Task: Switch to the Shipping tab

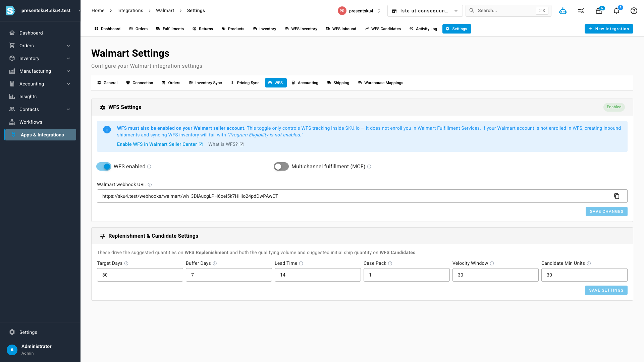Action: point(338,83)
